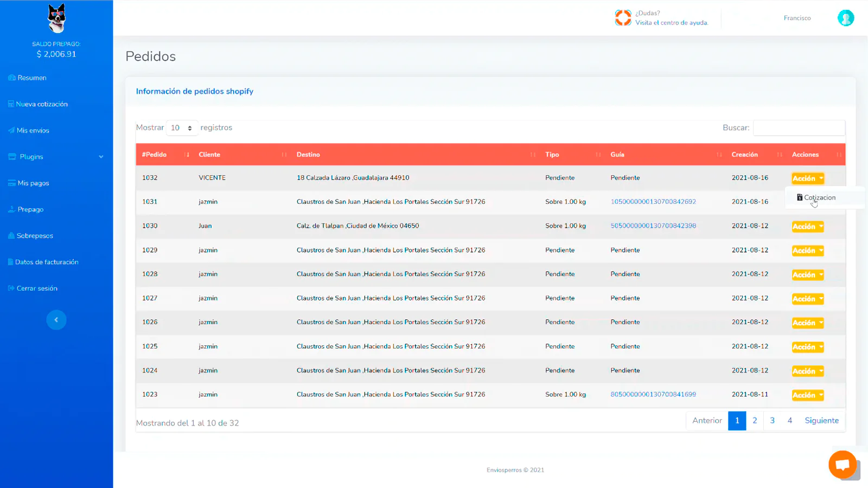Select Cotizacion from the open action menu

[x=819, y=198]
